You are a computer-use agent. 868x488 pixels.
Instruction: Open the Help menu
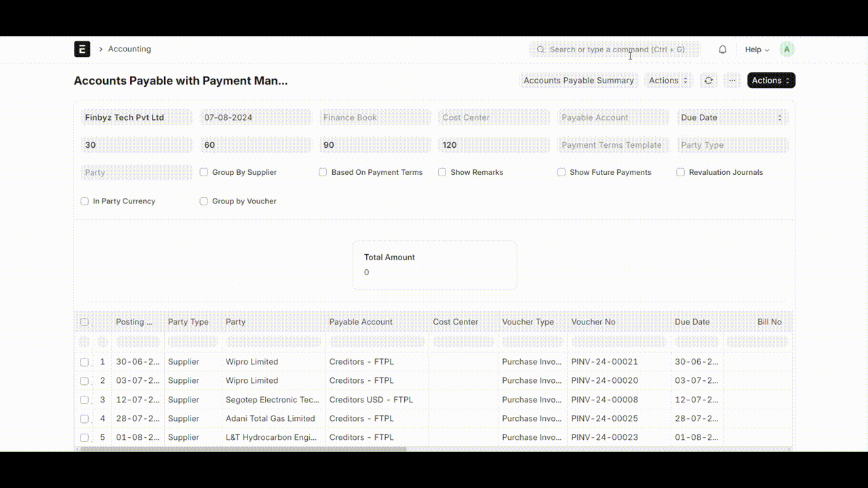pos(757,49)
